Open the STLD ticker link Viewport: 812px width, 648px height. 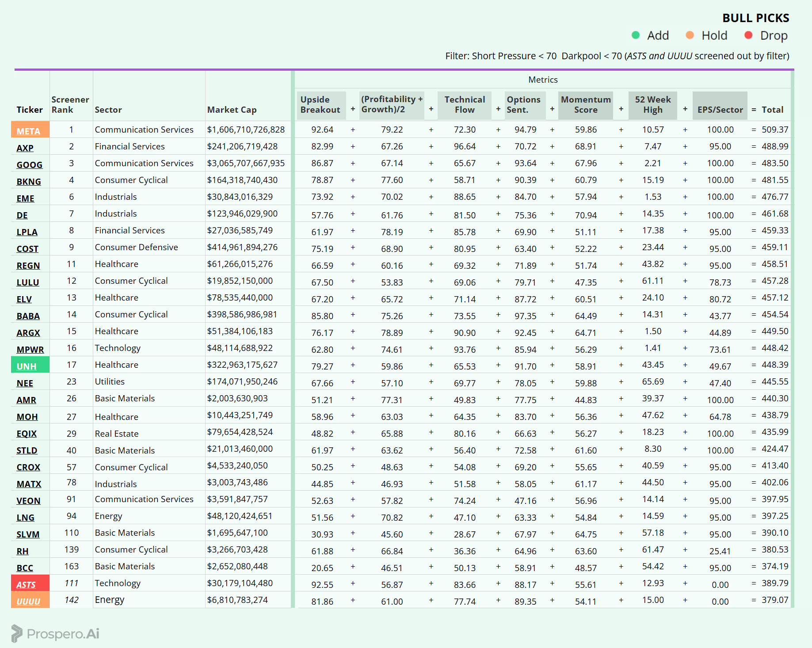pyautogui.click(x=27, y=450)
